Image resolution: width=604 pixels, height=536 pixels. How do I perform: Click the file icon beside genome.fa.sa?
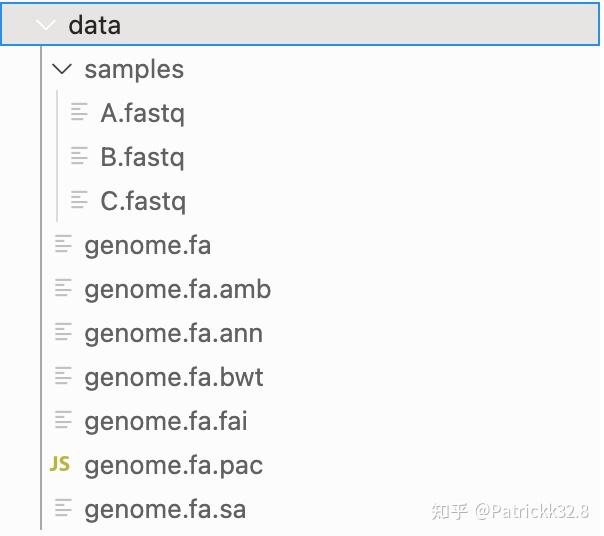(x=64, y=509)
